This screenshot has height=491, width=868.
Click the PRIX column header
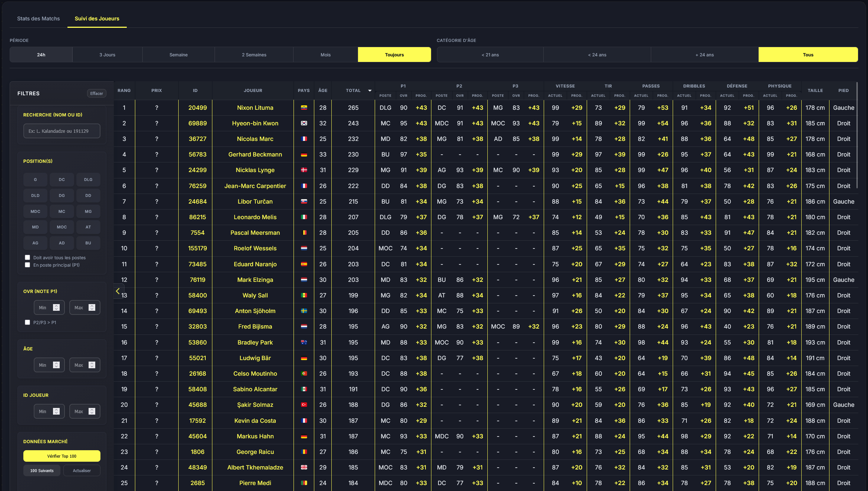[157, 90]
